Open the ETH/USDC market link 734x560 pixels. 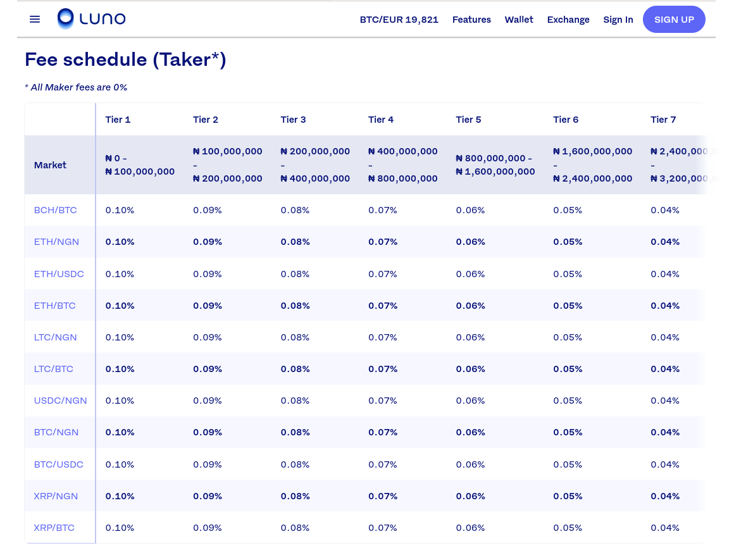[x=59, y=274]
